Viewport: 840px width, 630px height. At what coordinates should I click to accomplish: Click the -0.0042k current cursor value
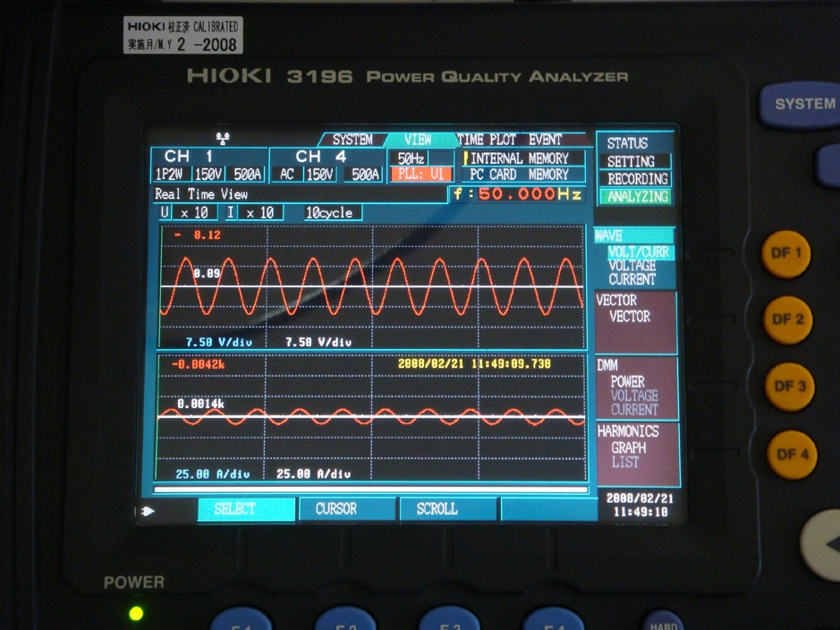pos(198,365)
